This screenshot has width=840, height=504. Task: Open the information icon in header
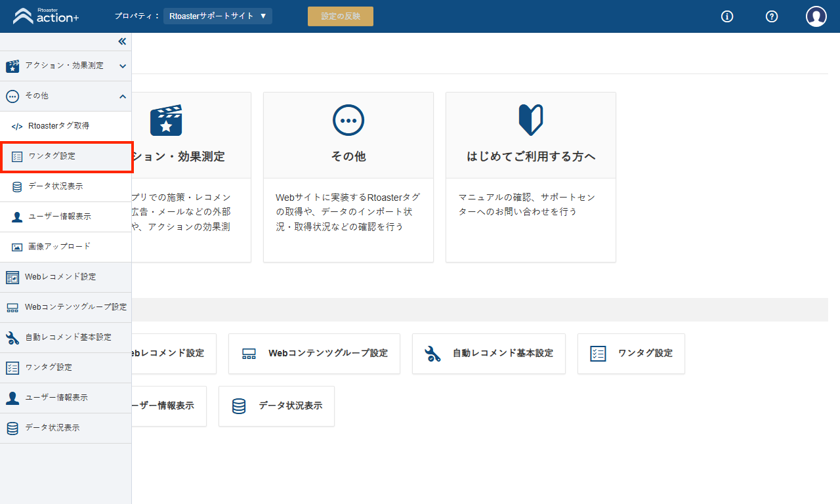click(727, 16)
